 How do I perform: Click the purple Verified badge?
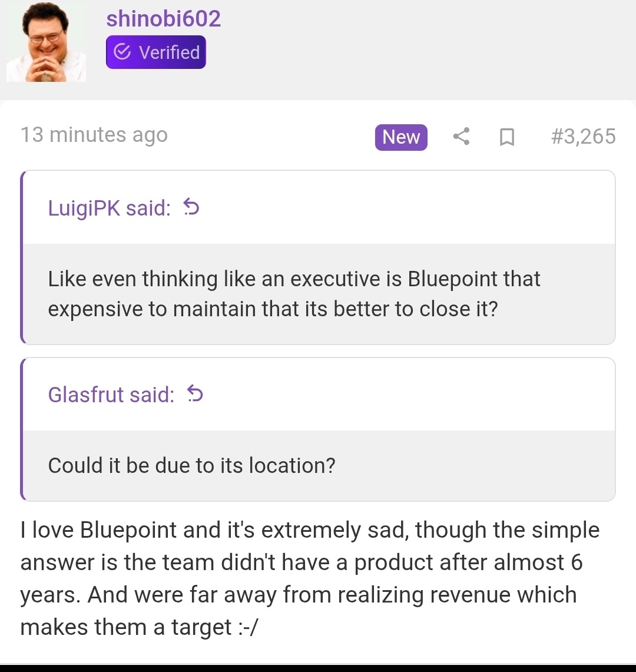[156, 52]
